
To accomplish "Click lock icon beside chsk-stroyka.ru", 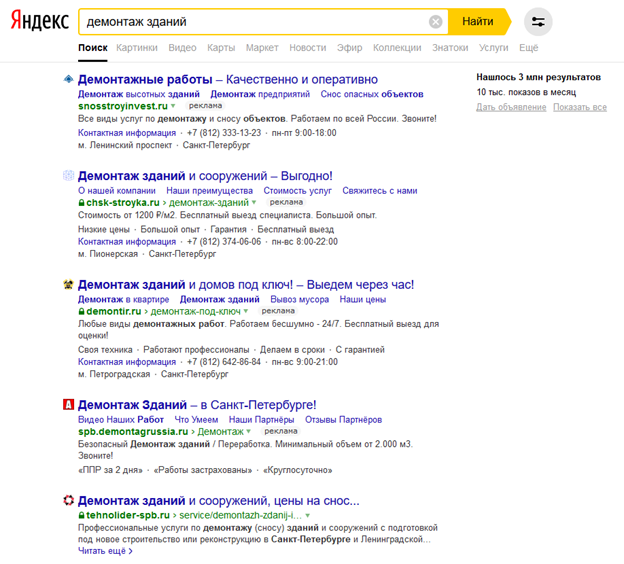I will 81,203.
